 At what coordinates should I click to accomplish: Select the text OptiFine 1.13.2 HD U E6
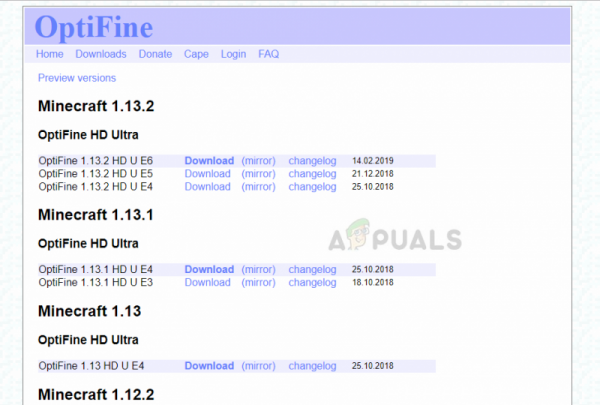[x=96, y=161]
